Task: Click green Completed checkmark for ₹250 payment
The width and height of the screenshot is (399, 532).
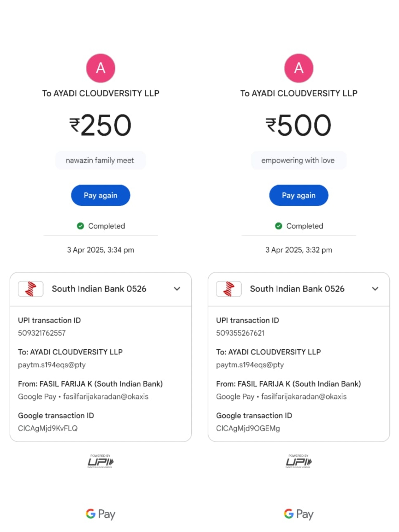Action: [80, 226]
